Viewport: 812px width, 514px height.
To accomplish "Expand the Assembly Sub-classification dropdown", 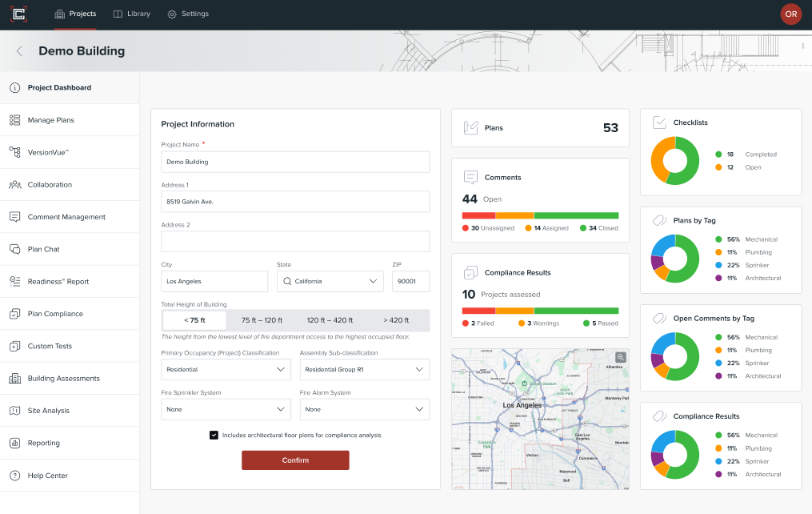I will pyautogui.click(x=364, y=369).
